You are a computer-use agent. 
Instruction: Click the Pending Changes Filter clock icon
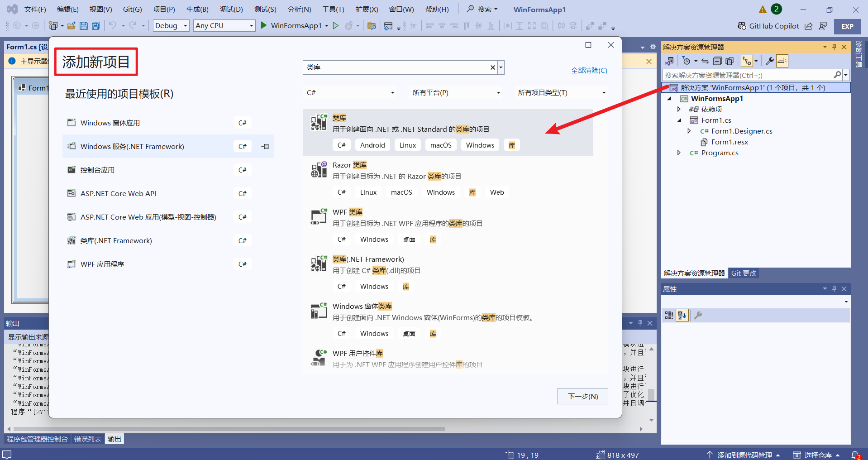point(687,61)
